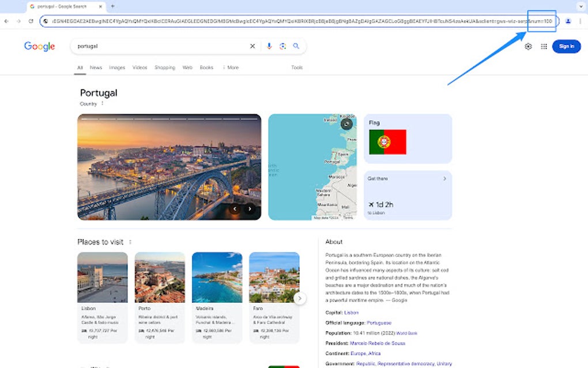Expand the Get there travel card
Screen dimensions: 588x368
pos(444,179)
